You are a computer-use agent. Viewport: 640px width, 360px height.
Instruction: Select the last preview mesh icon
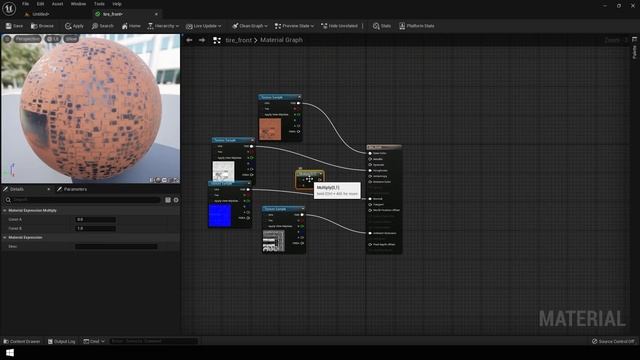click(x=176, y=180)
